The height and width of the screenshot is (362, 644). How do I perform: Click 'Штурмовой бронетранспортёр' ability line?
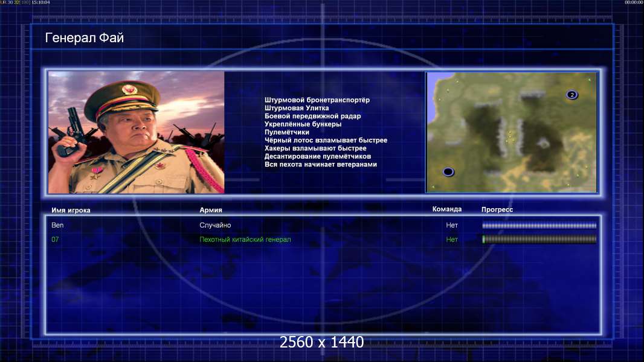click(317, 100)
